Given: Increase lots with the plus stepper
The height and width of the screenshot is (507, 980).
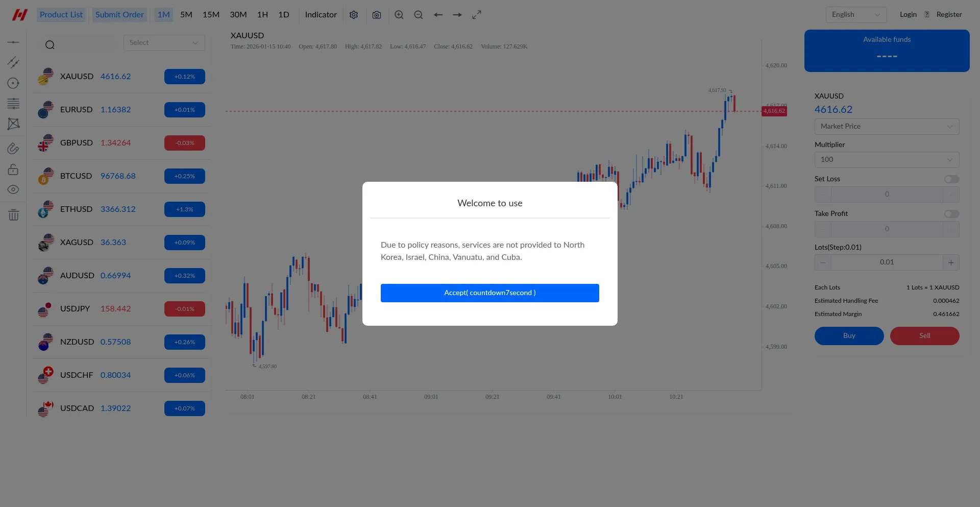Looking at the screenshot, I should coord(951,262).
